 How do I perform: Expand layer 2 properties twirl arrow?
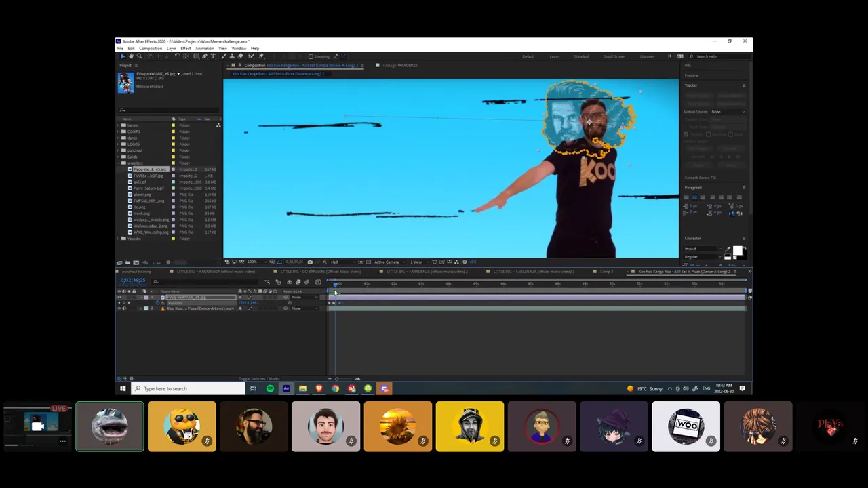[x=140, y=308]
